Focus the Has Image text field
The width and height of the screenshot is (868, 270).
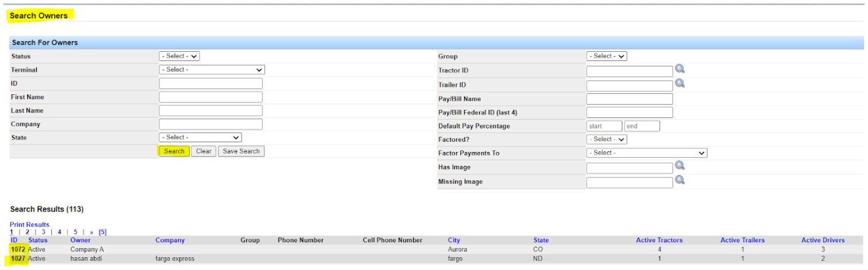point(629,168)
